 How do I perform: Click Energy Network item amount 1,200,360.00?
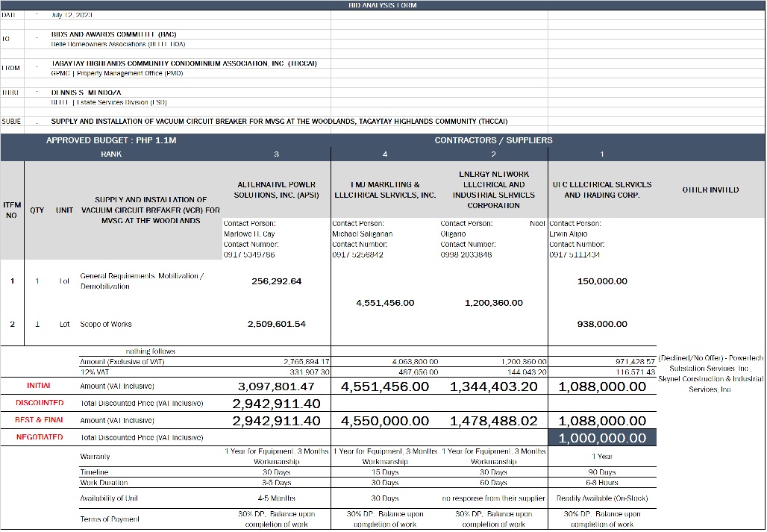pos(494,303)
